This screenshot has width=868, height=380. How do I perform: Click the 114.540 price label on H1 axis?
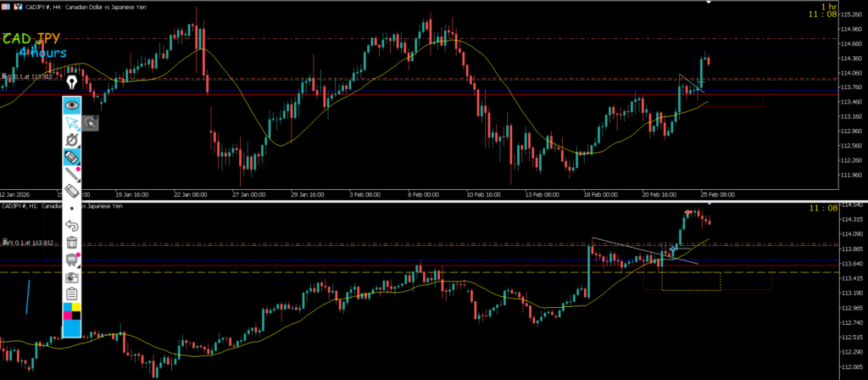(x=851, y=205)
